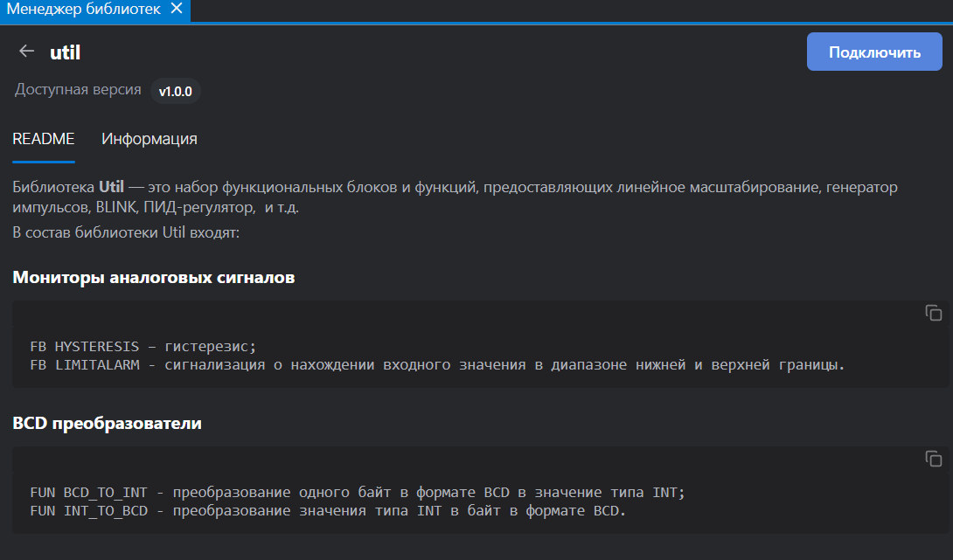Click the v1.0.0 version badge

click(x=176, y=91)
